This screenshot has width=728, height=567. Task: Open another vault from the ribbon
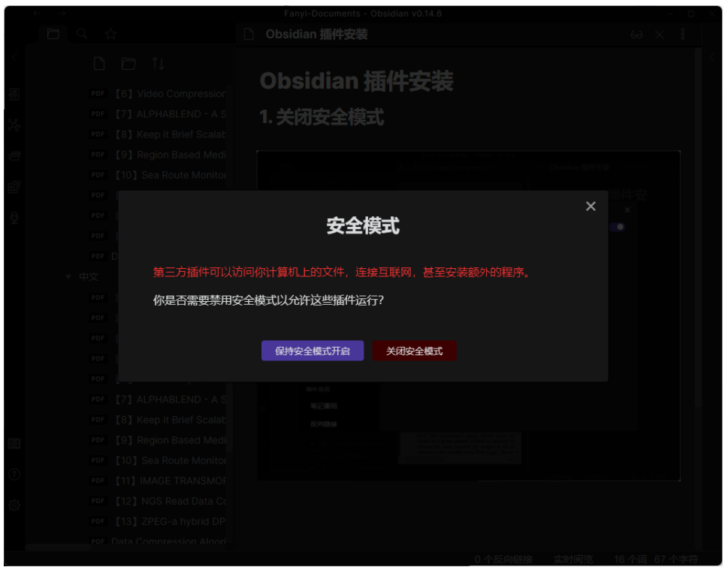click(14, 444)
